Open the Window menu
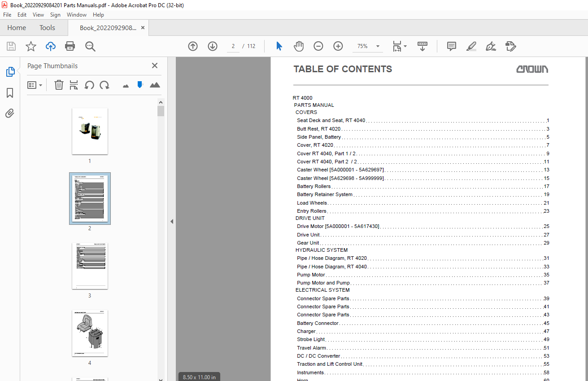588x381 pixels. pyautogui.click(x=77, y=15)
